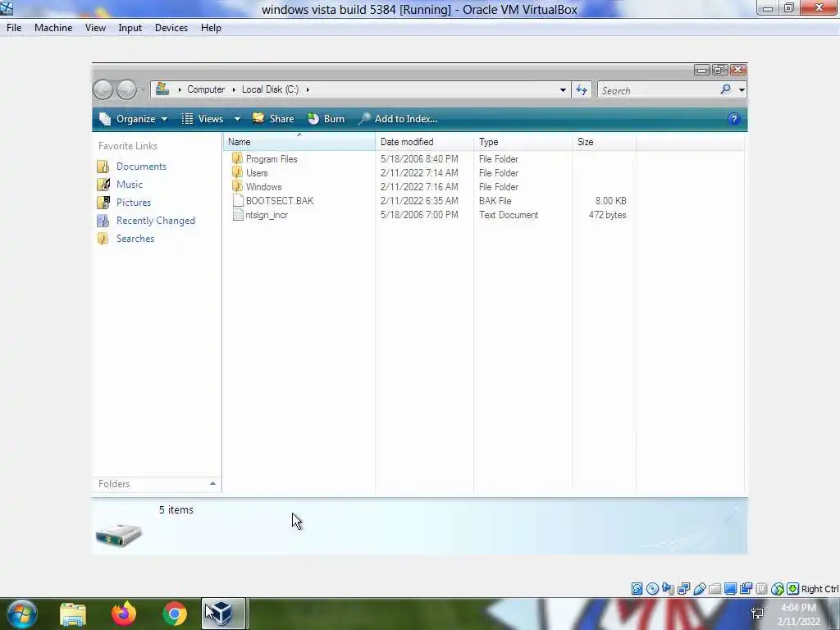840x630 pixels.
Task: Click VirtualBox shared folders indicator
Action: pyautogui.click(x=714, y=589)
